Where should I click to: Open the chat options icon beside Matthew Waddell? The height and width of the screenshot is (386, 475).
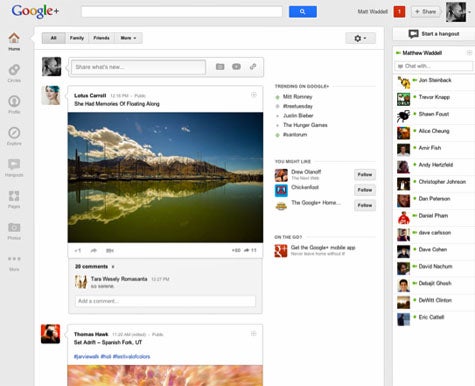point(469,53)
